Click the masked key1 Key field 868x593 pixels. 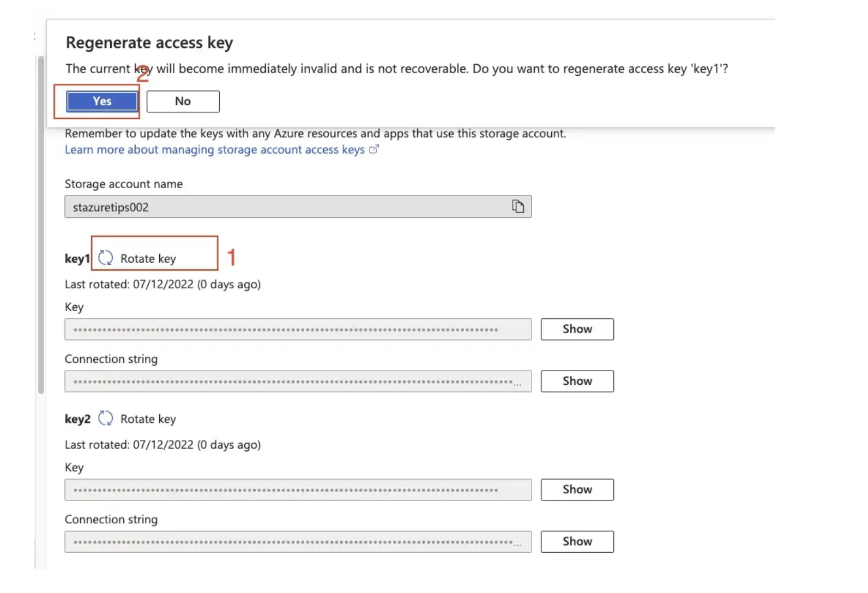[298, 329]
